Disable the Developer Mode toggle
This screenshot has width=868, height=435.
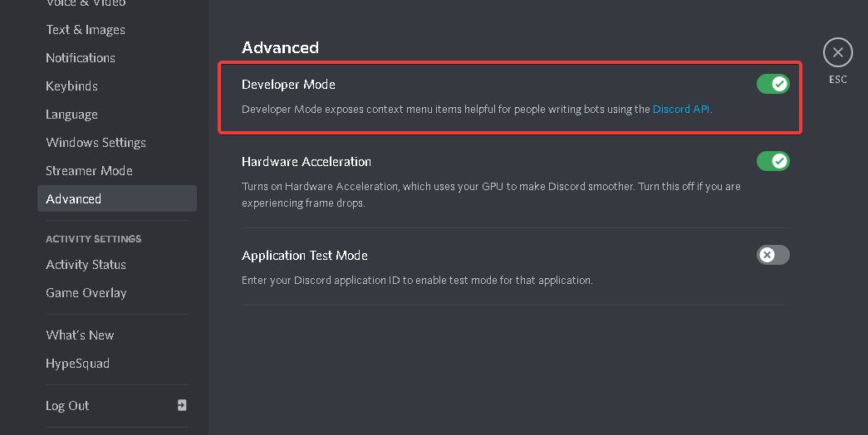pyautogui.click(x=772, y=84)
